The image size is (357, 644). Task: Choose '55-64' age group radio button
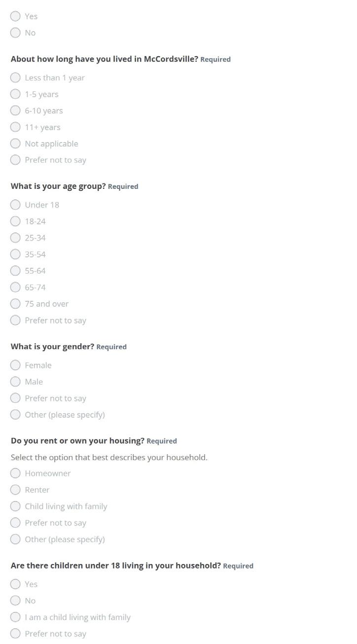click(x=15, y=271)
